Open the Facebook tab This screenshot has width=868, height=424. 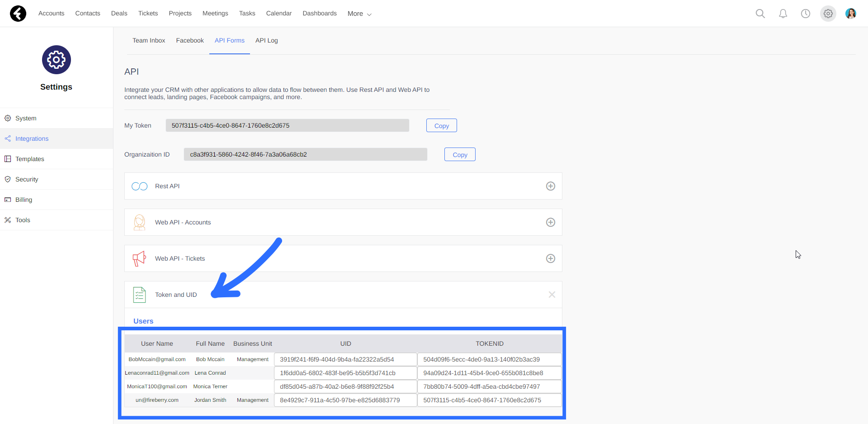190,40
